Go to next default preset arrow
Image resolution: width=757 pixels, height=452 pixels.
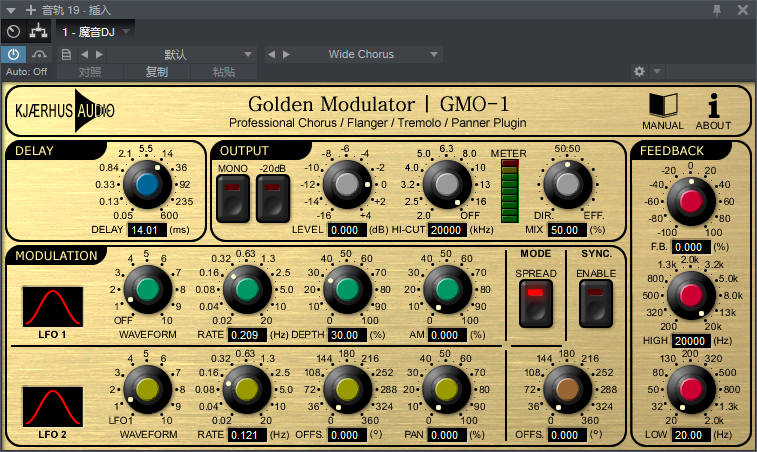tap(99, 55)
